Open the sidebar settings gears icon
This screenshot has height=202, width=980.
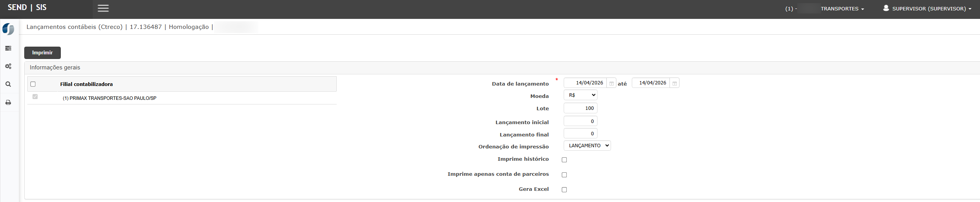(x=8, y=66)
